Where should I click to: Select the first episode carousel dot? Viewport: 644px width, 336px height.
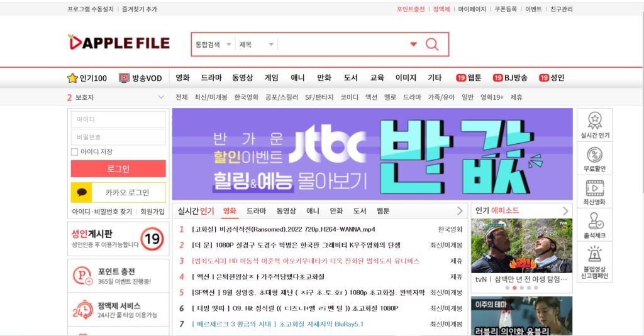pyautogui.click(x=508, y=288)
